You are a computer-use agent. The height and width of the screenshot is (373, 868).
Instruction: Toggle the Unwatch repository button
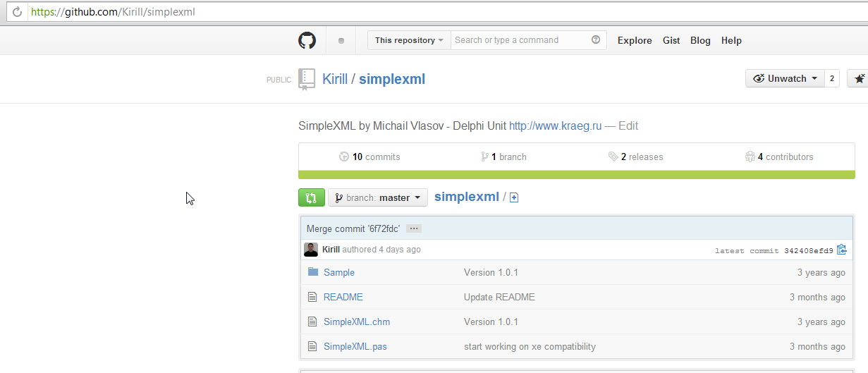coord(786,79)
